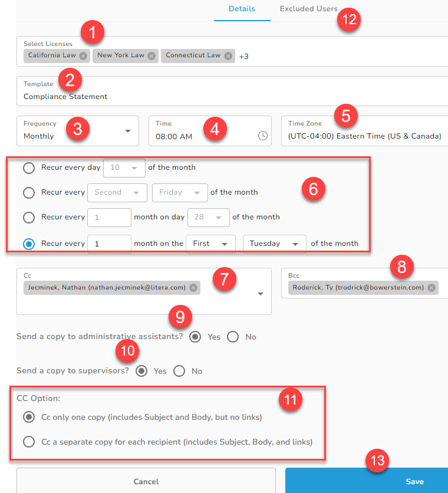Select 'Cc a separate copy for each recipient'
448x493 pixels.
click(x=29, y=442)
